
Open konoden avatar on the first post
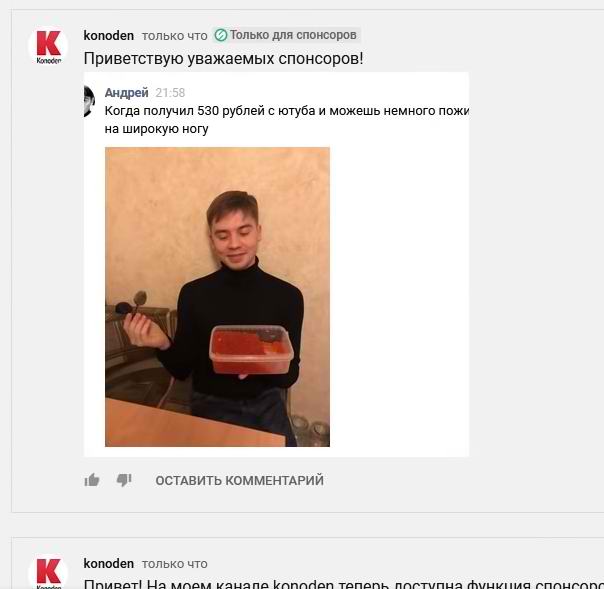pos(48,46)
